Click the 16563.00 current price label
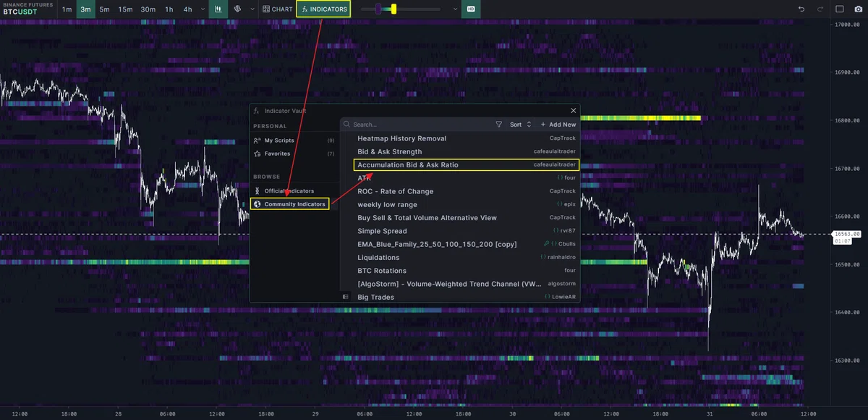This screenshot has width=868, height=420. pos(846,234)
